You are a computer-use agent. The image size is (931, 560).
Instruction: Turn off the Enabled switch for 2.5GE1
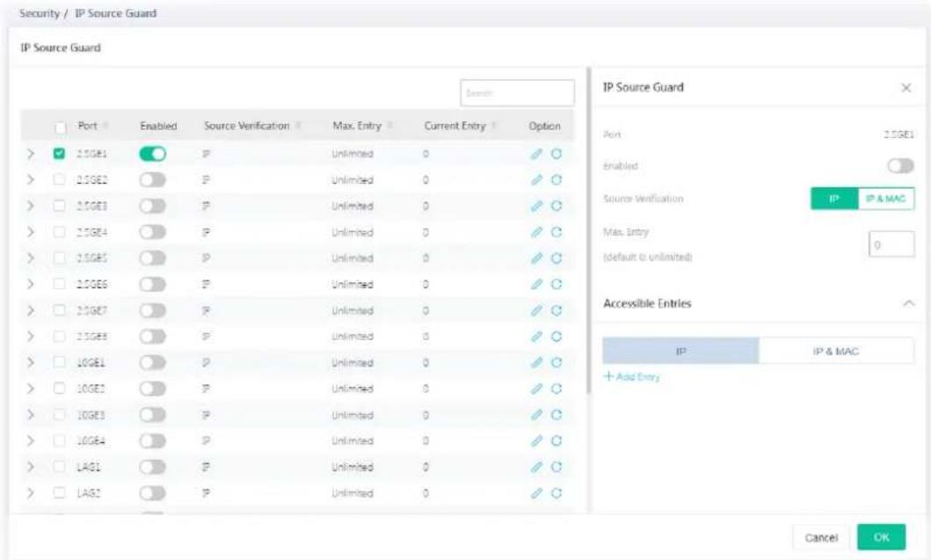153,154
